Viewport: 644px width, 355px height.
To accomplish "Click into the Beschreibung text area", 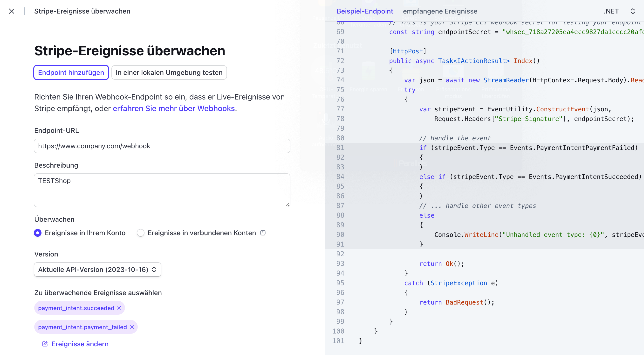I will point(162,190).
